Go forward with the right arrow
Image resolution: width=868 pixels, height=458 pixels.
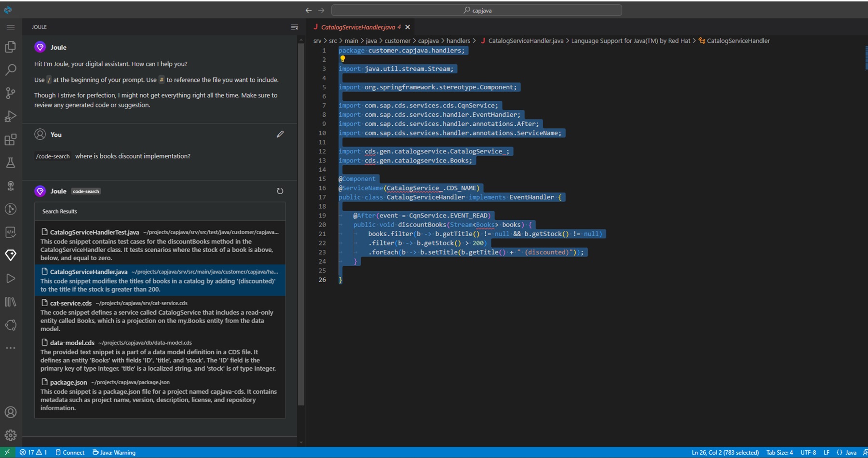(321, 10)
